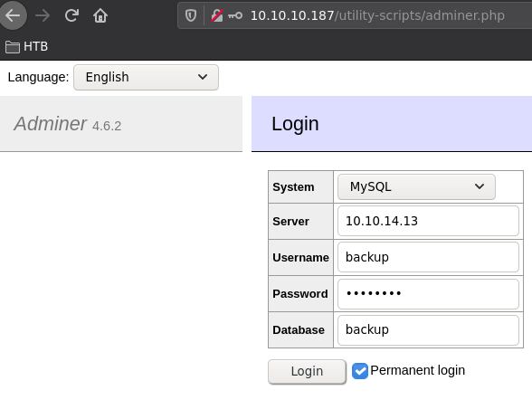Toggle the Permanent login checkbox
The height and width of the screenshot is (400, 532).
(x=360, y=370)
